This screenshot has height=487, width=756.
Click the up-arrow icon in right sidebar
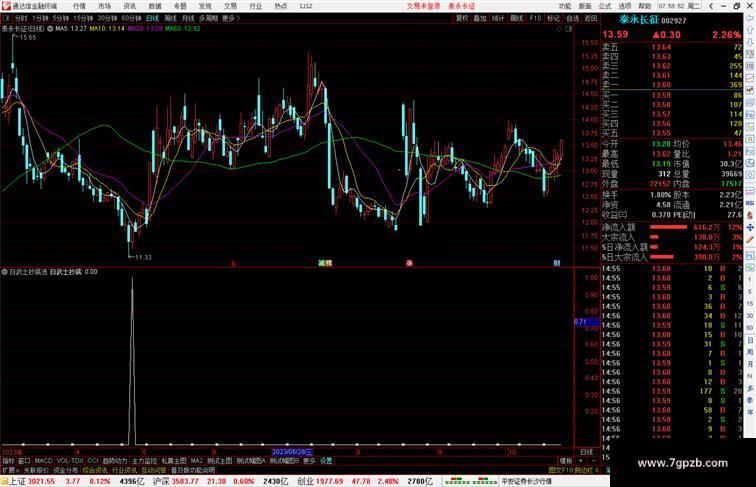point(750,30)
